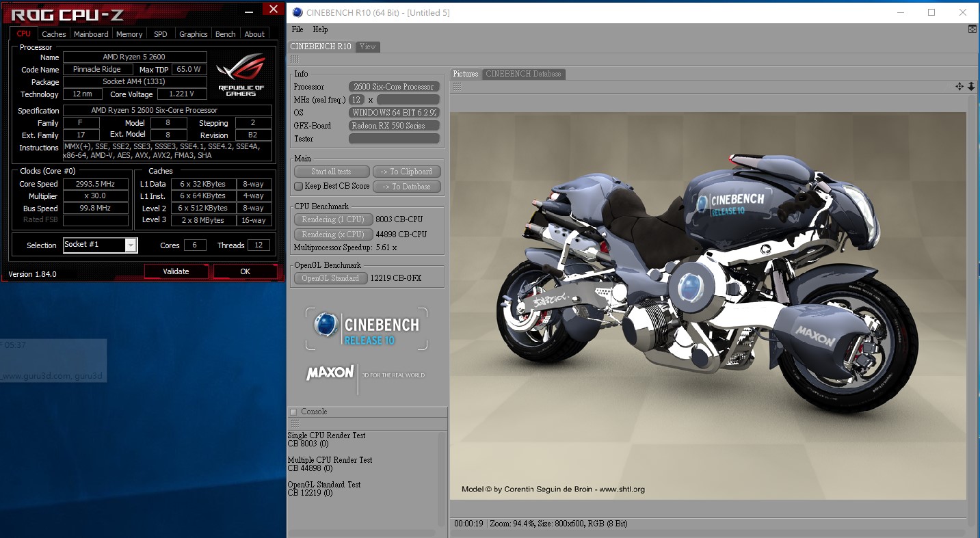
Task: Click the Threads count value 12
Action: point(259,245)
